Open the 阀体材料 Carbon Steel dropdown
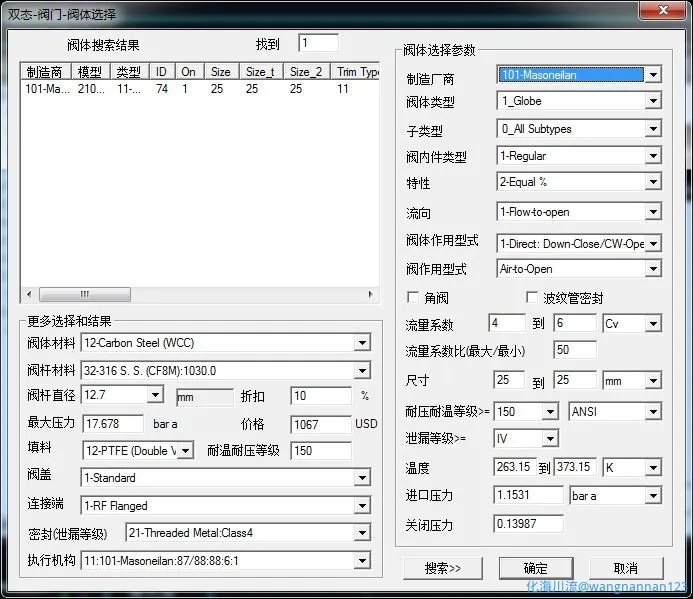693x599 pixels. 362,343
